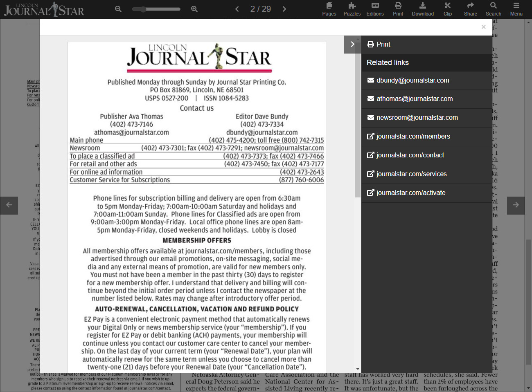This screenshot has width=532, height=392.
Task: Go to next page in toolbar
Action: [x=284, y=9]
